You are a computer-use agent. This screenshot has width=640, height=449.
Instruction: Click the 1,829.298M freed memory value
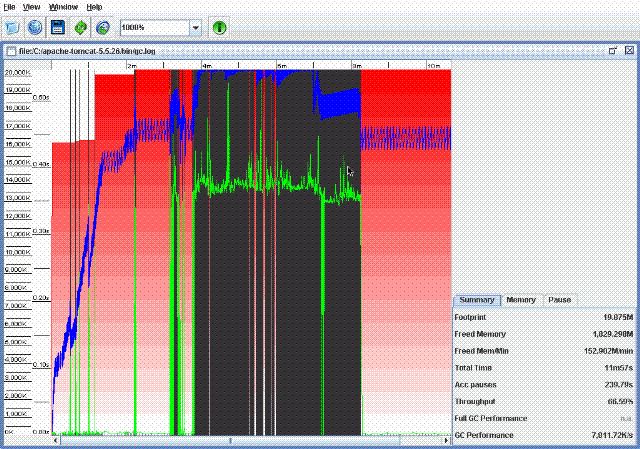click(x=613, y=334)
